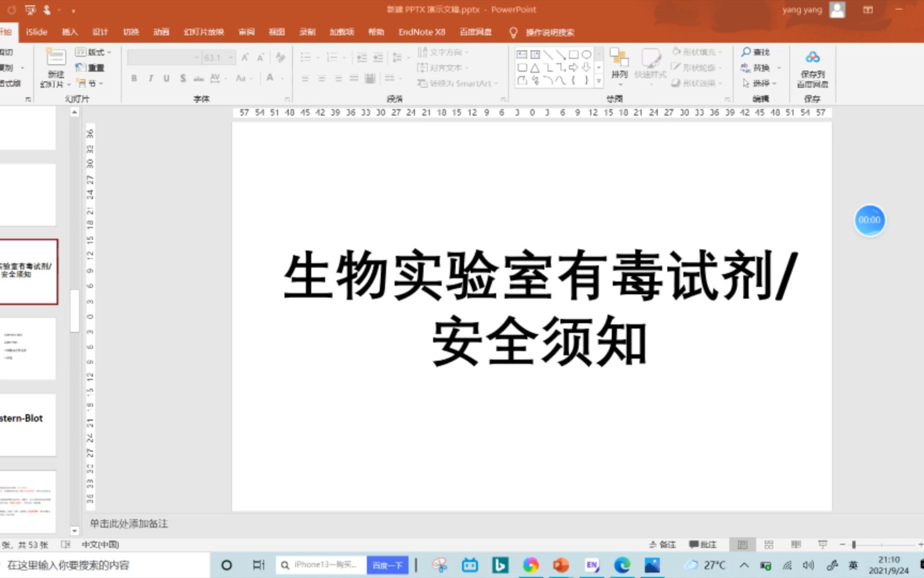This screenshot has width=924, height=578.
Task: Click the 备注 (Notes) button
Action: (x=663, y=544)
